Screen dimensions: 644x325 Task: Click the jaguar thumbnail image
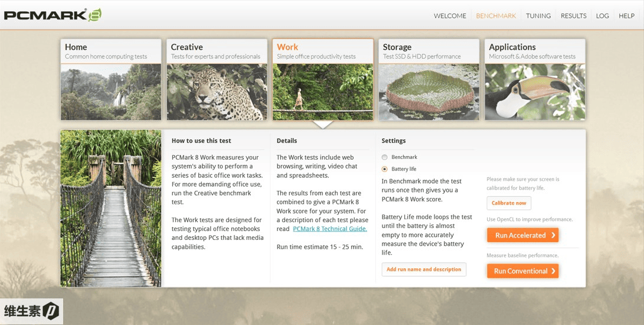[217, 92]
